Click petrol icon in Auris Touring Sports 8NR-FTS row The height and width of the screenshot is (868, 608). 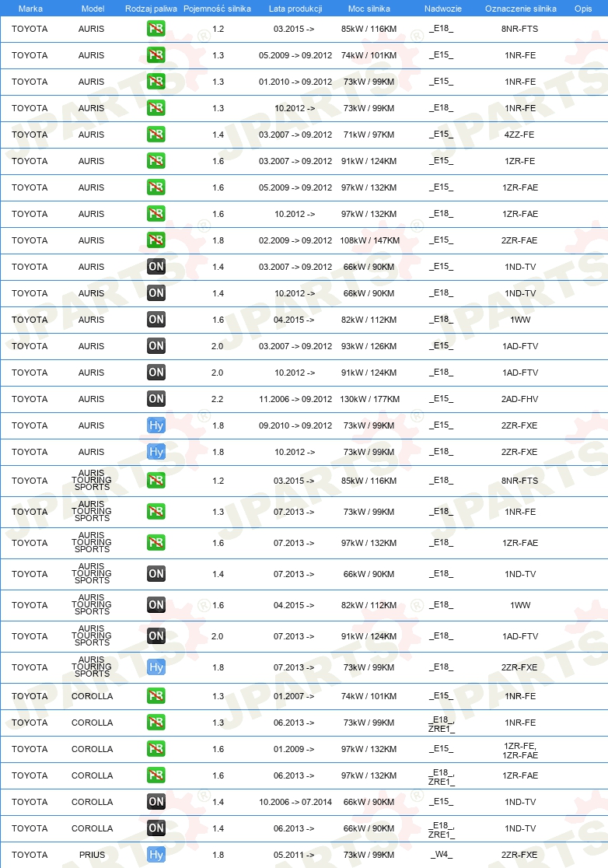[x=156, y=481]
